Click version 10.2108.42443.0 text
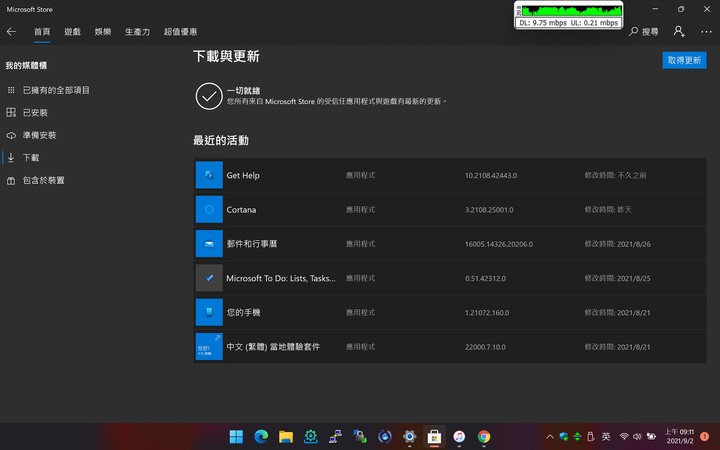Viewport: 720px width, 450px height. point(491,175)
